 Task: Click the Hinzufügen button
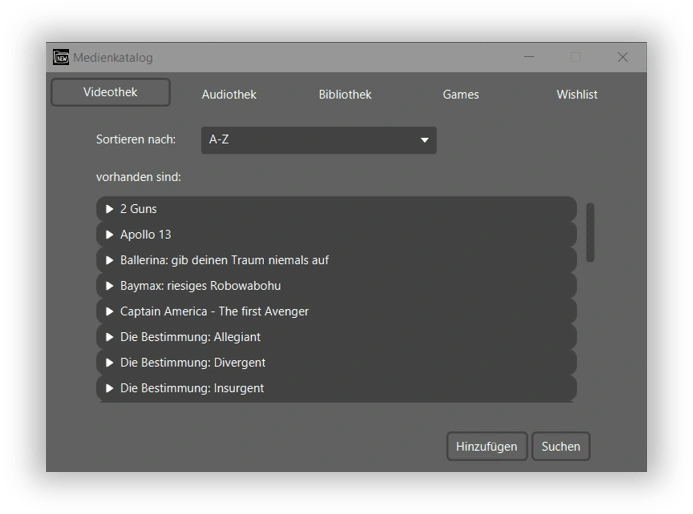click(x=487, y=446)
